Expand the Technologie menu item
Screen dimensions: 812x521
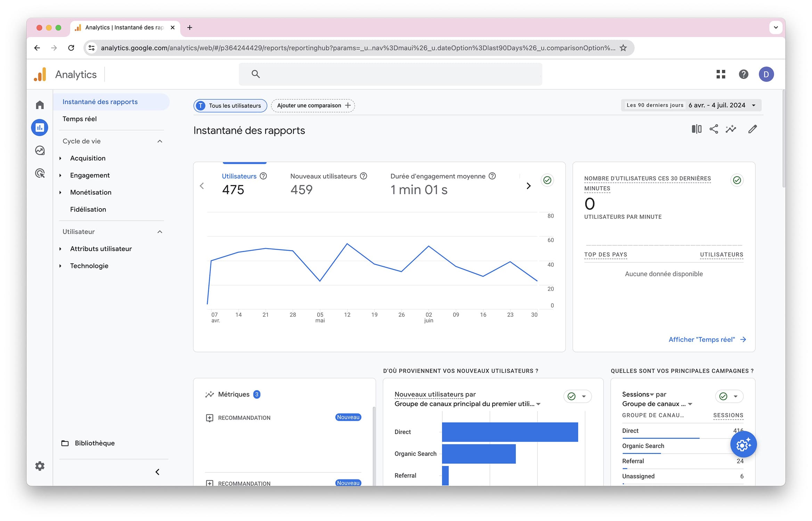60,266
